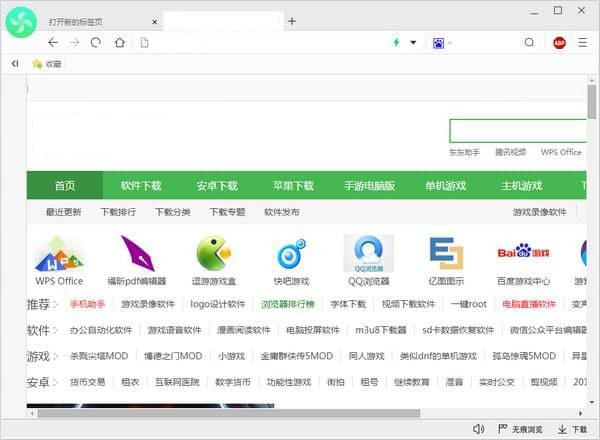
Task: Toggle the speaker mute icon in status bar
Action: (478, 429)
